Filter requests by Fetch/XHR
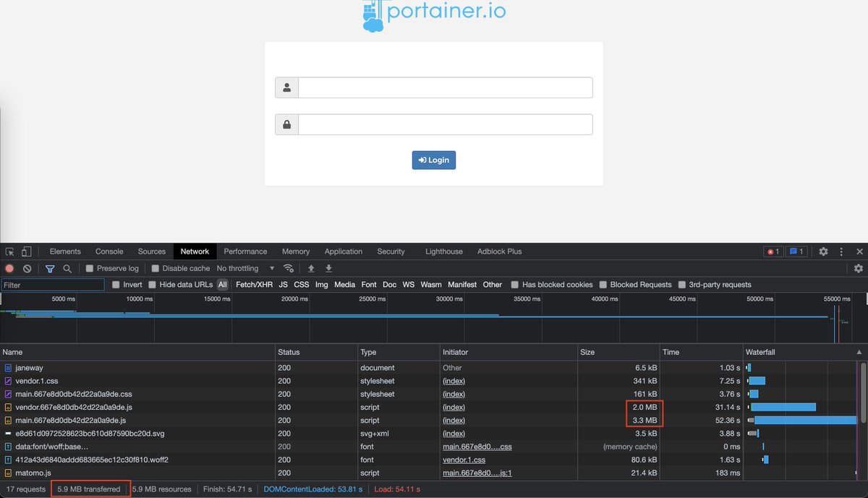 click(255, 285)
